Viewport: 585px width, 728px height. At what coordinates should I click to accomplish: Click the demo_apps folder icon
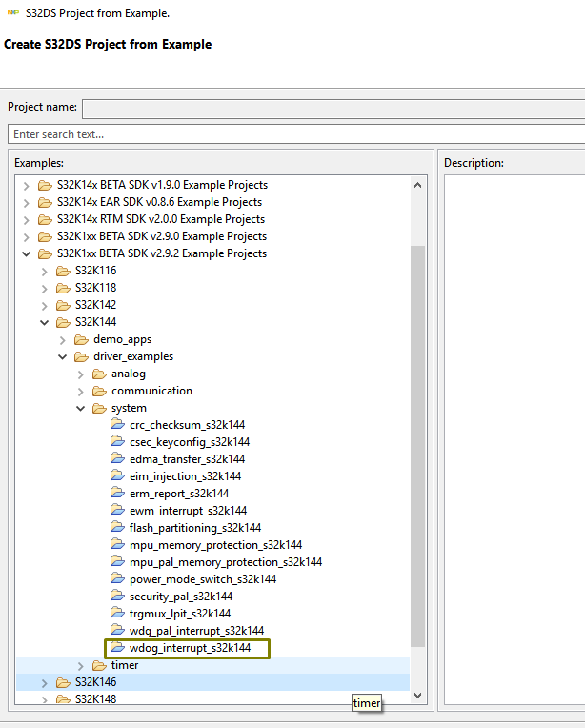pos(81,340)
